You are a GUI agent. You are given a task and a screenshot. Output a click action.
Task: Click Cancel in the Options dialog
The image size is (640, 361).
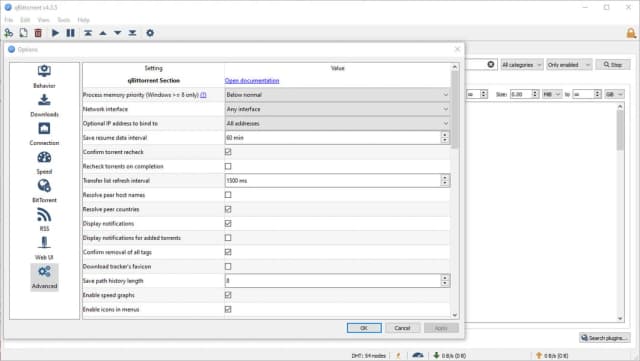click(402, 328)
